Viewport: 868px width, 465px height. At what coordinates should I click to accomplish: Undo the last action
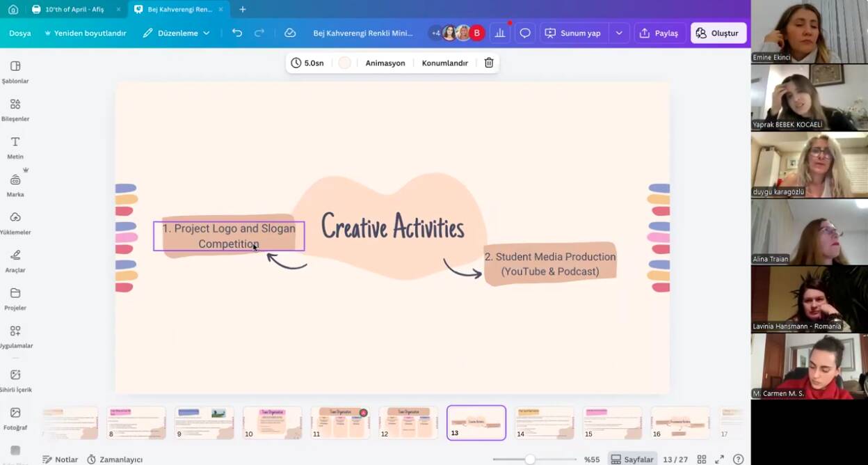click(237, 33)
